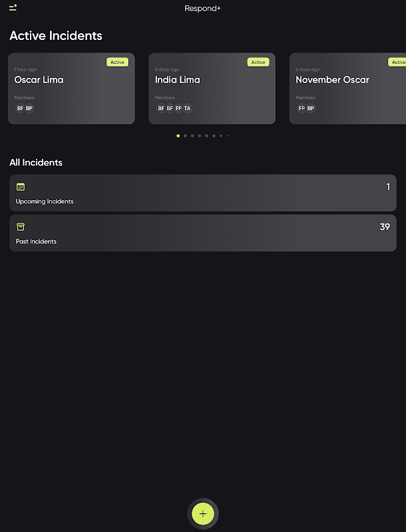
Task: Click Active badge on India Lima card
Action: point(258,62)
